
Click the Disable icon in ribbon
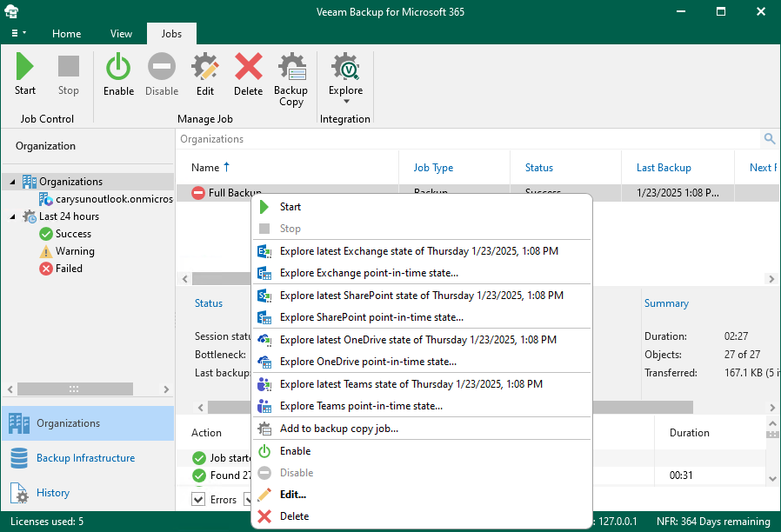click(162, 67)
